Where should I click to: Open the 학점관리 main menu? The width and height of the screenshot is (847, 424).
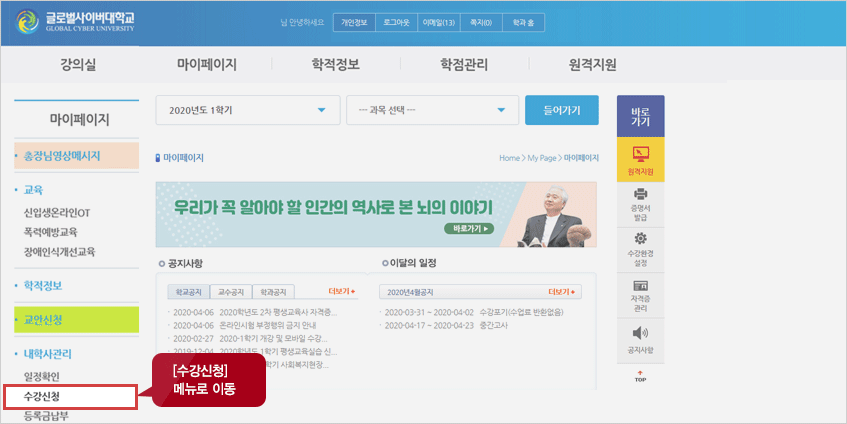pos(464,65)
